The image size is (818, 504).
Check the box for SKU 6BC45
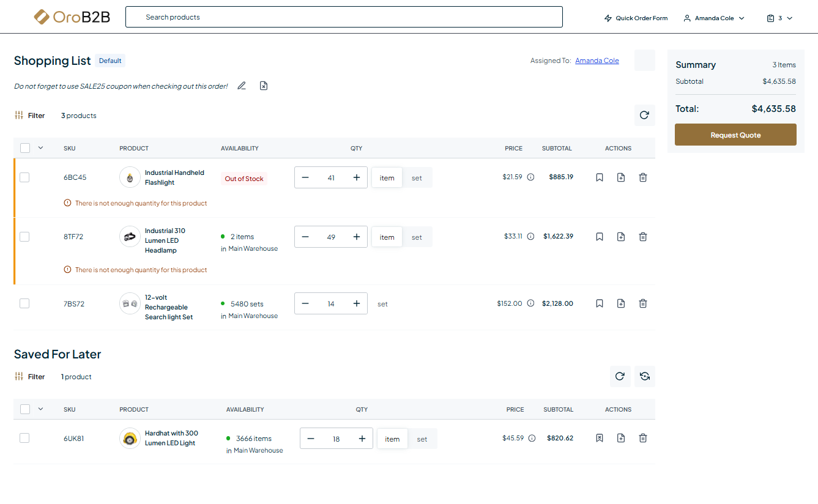(x=24, y=177)
